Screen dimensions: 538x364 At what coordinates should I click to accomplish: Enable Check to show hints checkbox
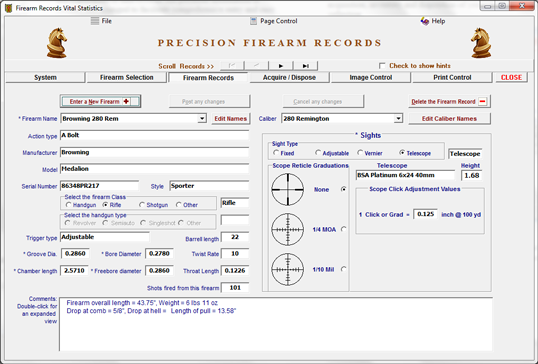pyautogui.click(x=382, y=66)
